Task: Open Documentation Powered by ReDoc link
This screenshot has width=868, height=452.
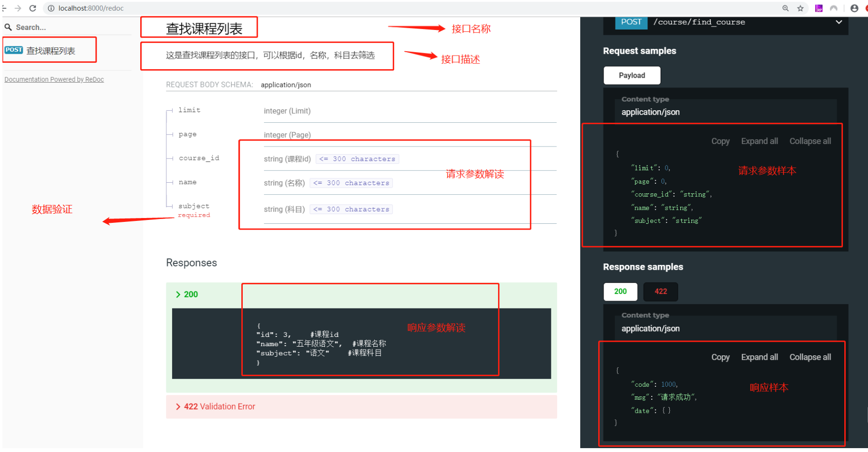Action: (54, 79)
